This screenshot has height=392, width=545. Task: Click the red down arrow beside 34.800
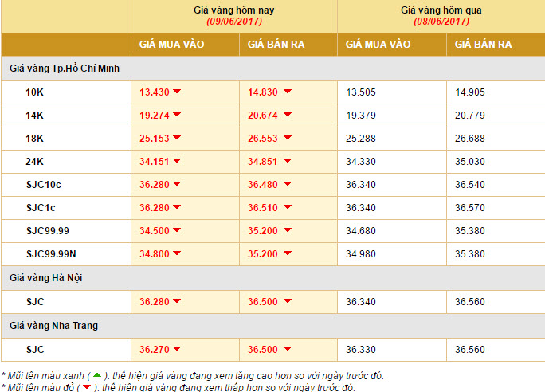point(177,253)
